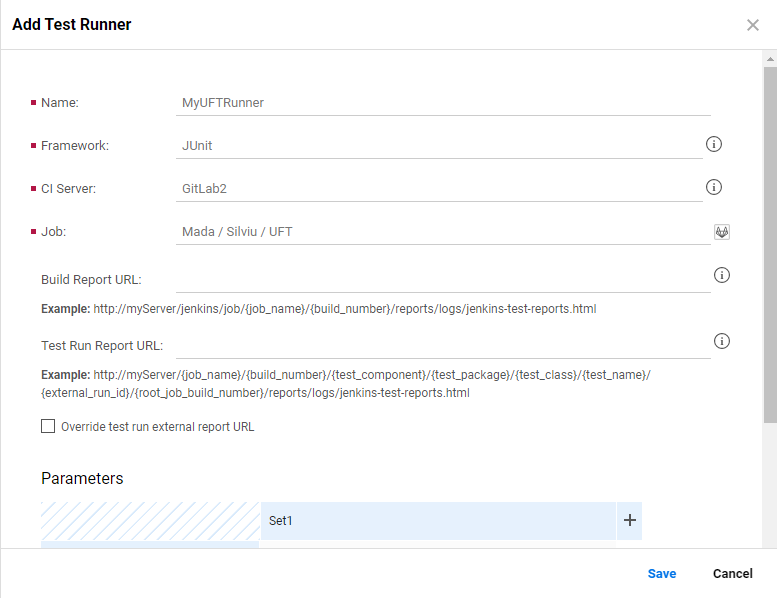Cancel adding the test runner

tap(732, 574)
